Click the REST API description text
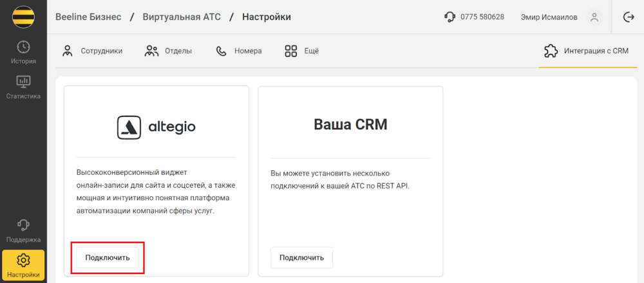This screenshot has width=644, height=283. [340, 179]
